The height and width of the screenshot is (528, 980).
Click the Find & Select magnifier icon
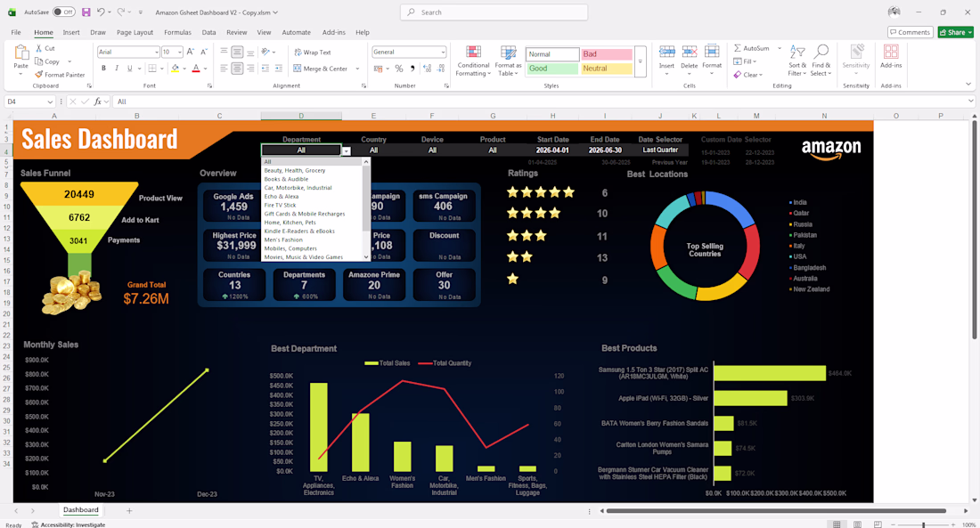(821, 52)
